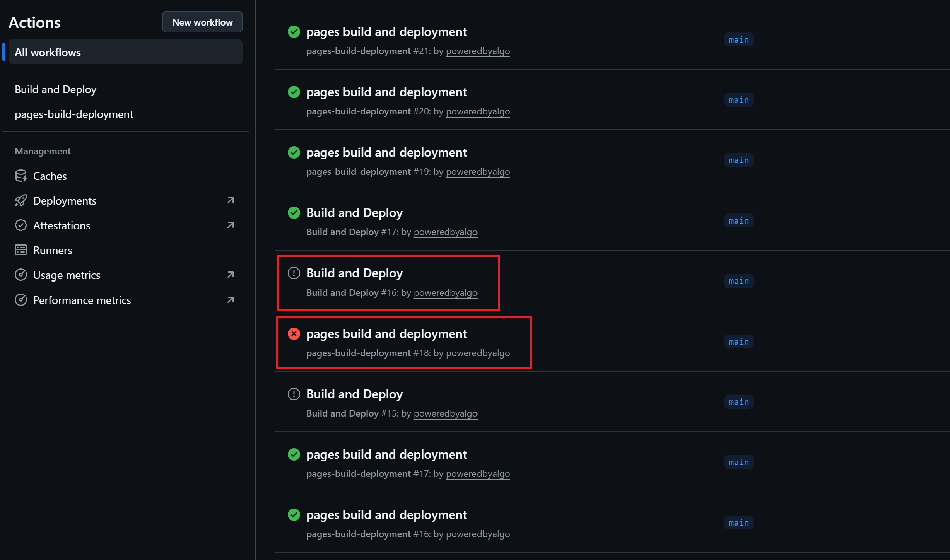Click the main branch label on pages-build-deployment #20
Viewport: 950px width, 560px height.
(738, 100)
